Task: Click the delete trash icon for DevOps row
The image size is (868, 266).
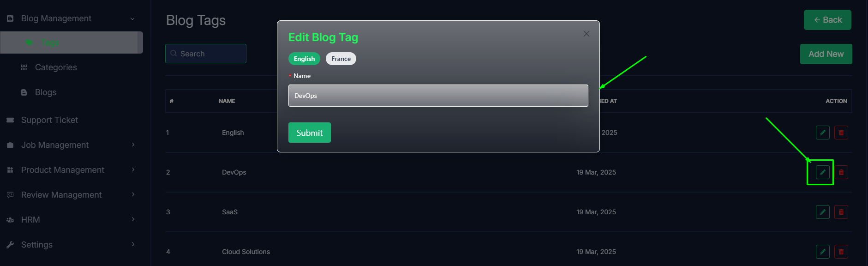Action: pyautogui.click(x=841, y=172)
